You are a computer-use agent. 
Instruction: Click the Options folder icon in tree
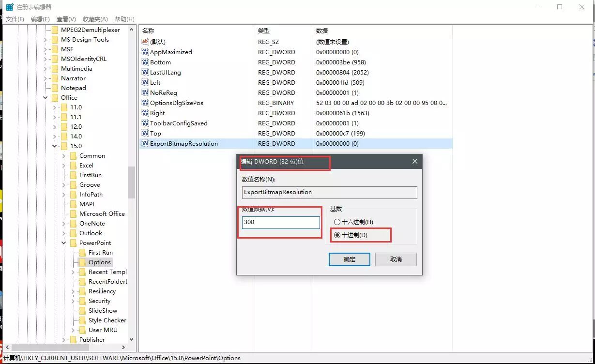[x=82, y=262]
